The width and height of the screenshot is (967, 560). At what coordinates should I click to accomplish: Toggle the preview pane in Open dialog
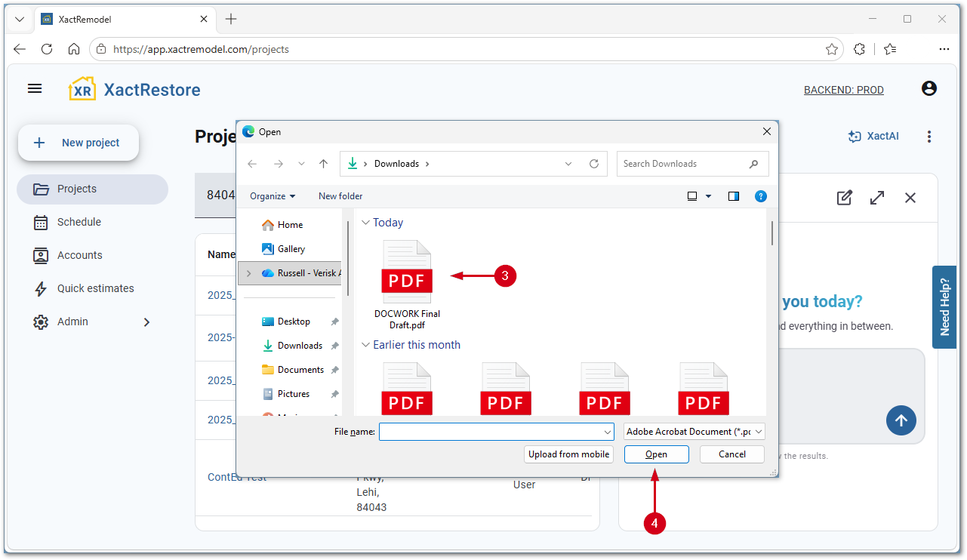coord(734,196)
